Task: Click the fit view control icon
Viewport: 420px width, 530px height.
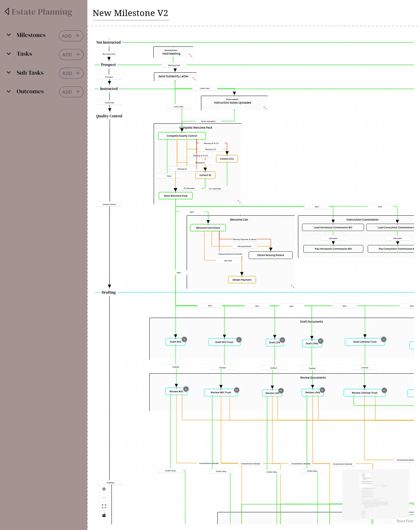Action: [104, 506]
